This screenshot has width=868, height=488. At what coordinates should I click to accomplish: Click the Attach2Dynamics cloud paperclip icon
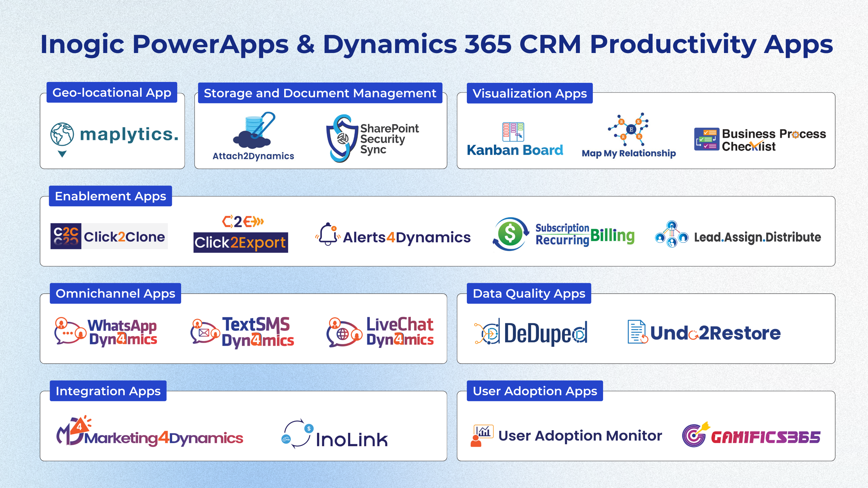254,130
